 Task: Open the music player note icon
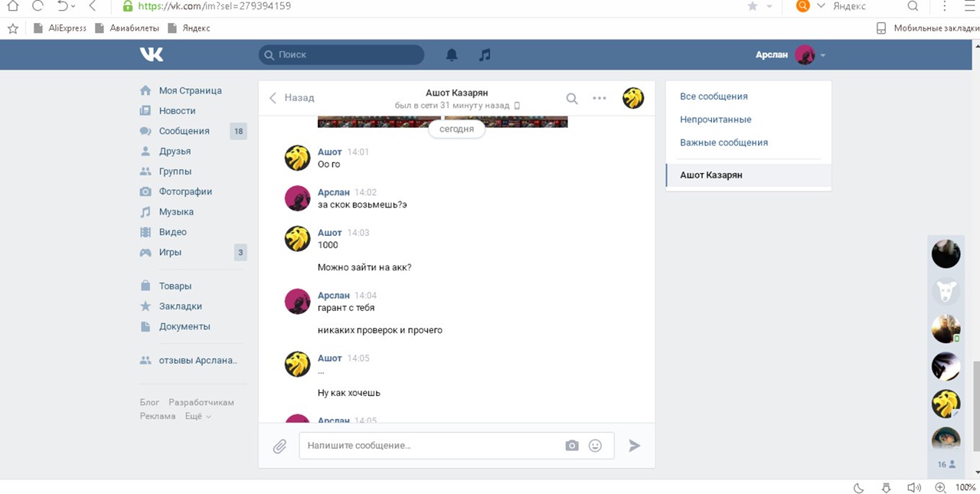click(485, 54)
